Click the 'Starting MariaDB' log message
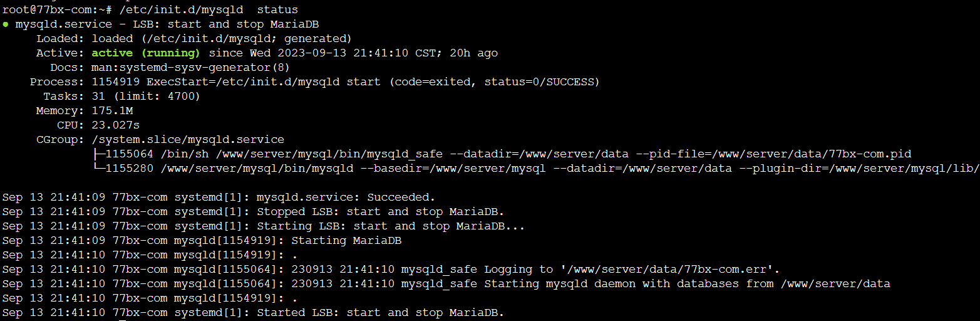 [x=346, y=241]
